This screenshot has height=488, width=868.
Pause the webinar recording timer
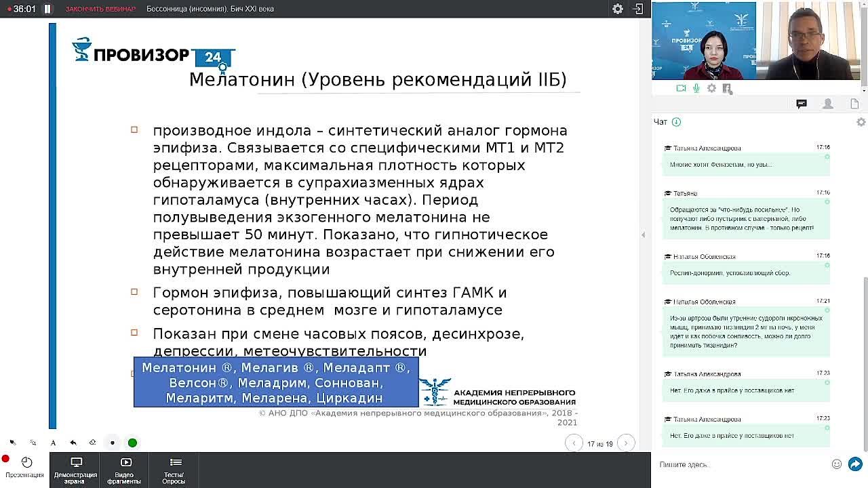(x=47, y=9)
